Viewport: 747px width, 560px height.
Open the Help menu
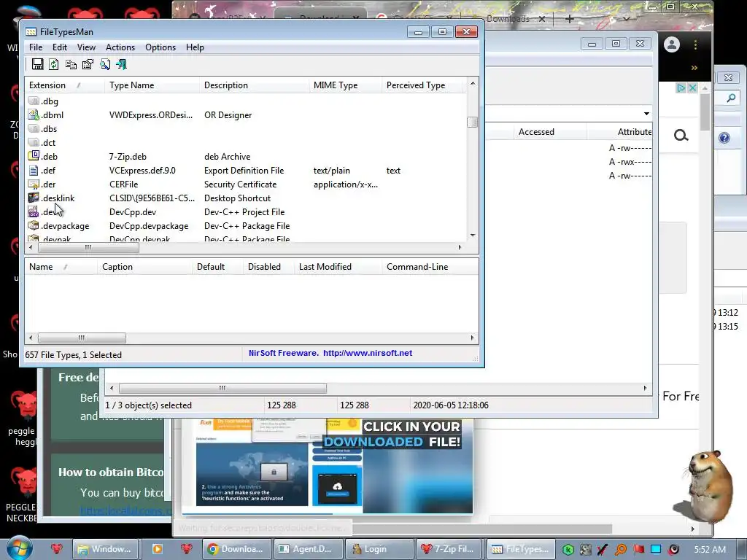pyautogui.click(x=195, y=47)
